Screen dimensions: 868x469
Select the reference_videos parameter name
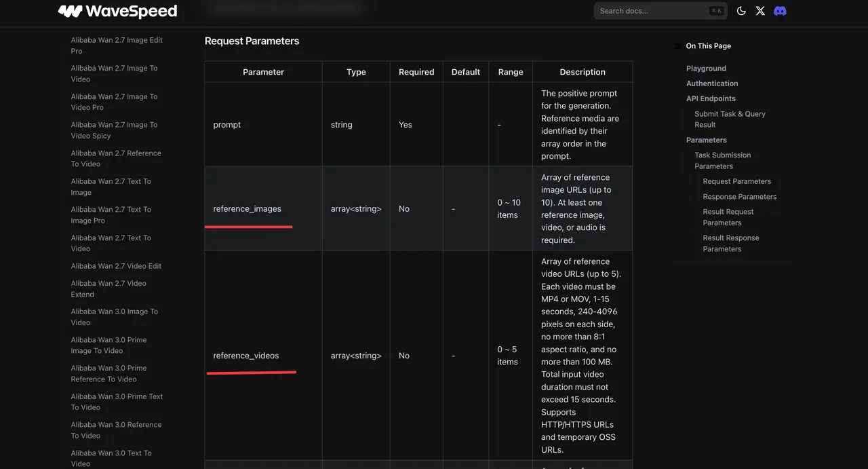click(x=246, y=356)
